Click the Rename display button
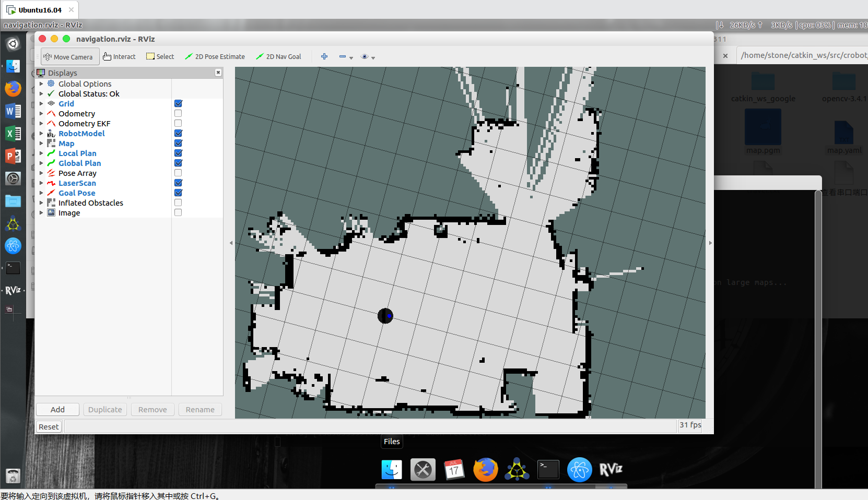 point(200,410)
